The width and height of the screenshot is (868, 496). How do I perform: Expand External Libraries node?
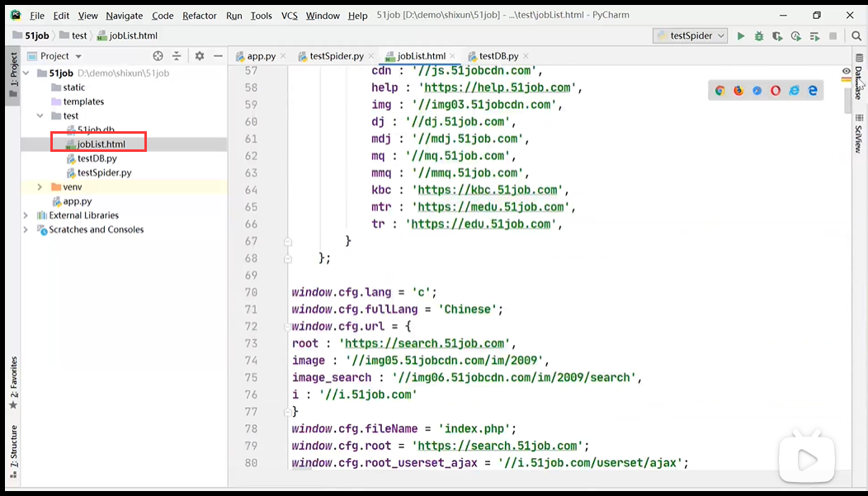coord(26,215)
